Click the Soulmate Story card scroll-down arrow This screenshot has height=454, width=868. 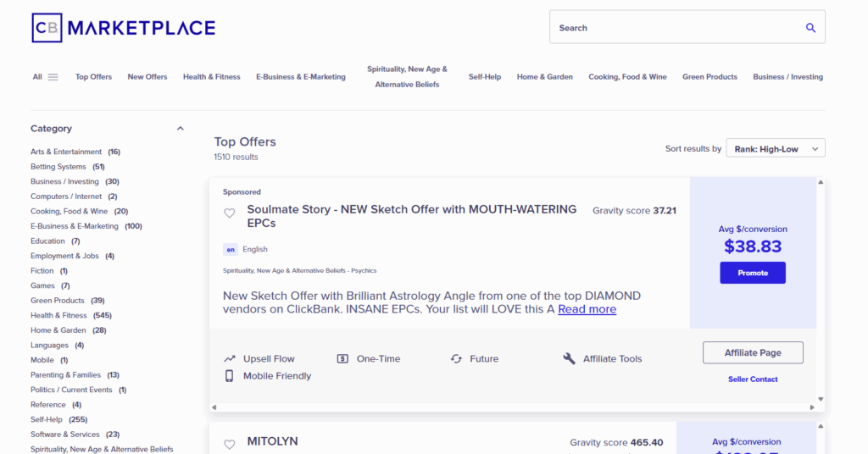click(821, 399)
